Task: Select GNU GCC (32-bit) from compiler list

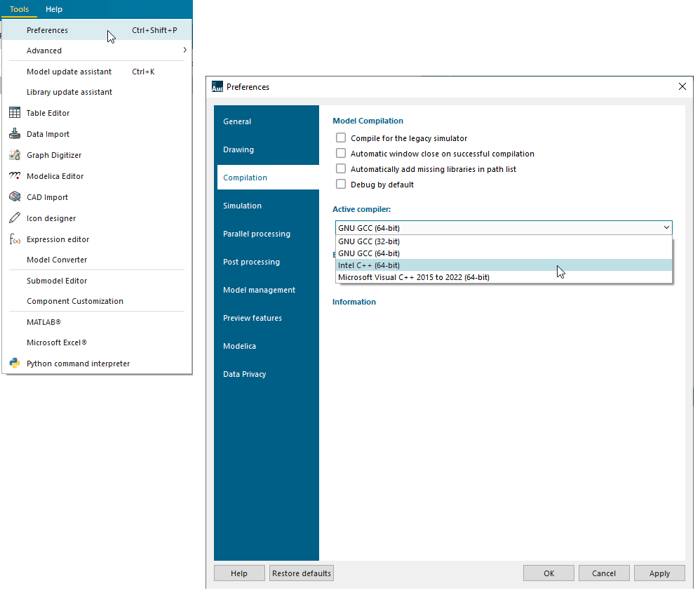Action: [369, 241]
